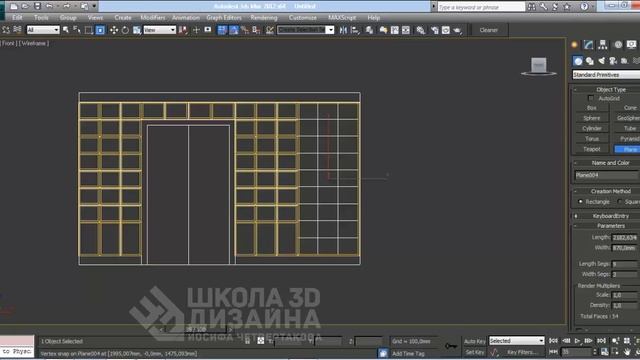Click the Box primitive button
Screen dimensions: 640x360
tap(592, 108)
